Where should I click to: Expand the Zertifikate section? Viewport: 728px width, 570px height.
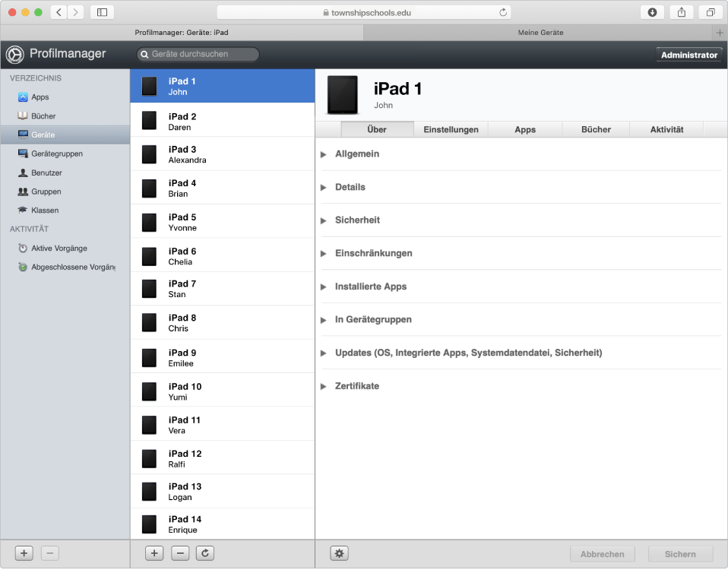click(x=324, y=387)
